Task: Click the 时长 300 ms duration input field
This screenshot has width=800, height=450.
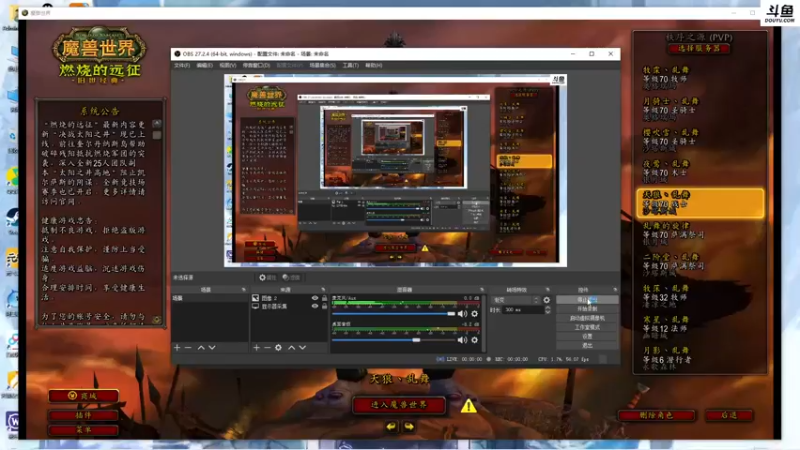Action: pos(522,310)
